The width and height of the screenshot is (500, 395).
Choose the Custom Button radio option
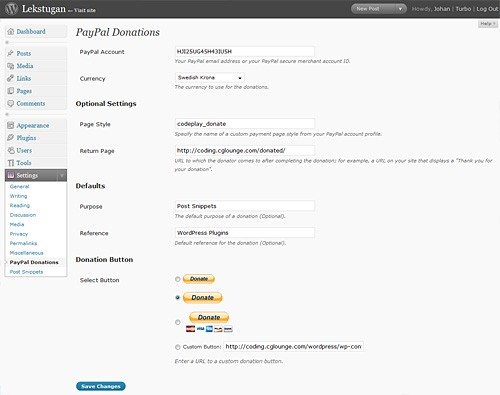click(178, 347)
